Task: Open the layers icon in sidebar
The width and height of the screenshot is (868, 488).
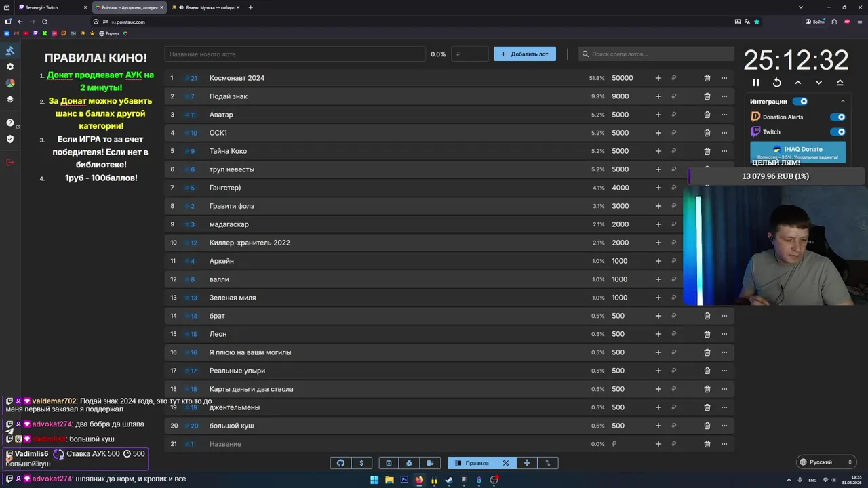Action: [10, 99]
